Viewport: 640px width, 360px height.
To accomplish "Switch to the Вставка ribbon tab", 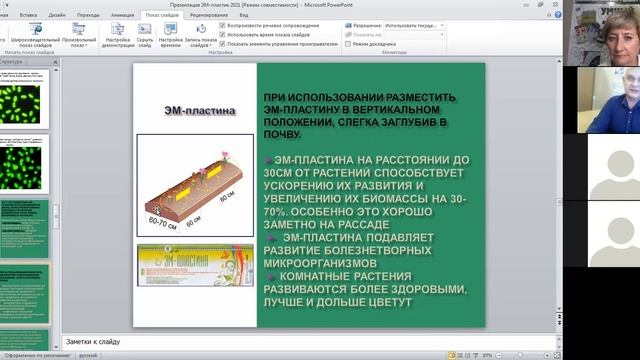I will pyautogui.click(x=28, y=15).
